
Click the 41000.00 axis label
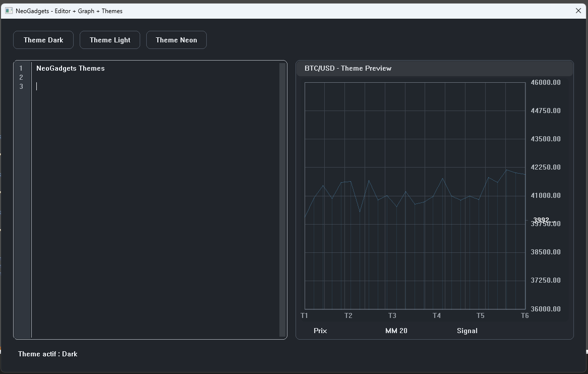(546, 195)
